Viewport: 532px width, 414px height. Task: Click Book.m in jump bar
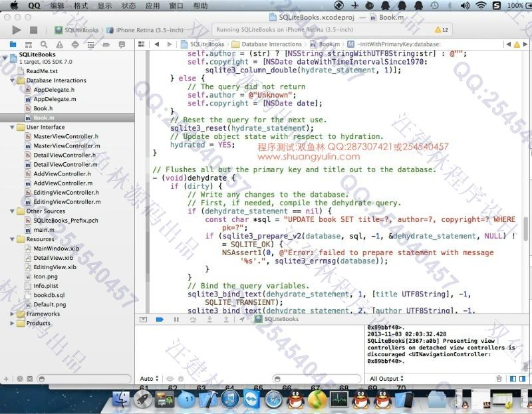point(325,44)
